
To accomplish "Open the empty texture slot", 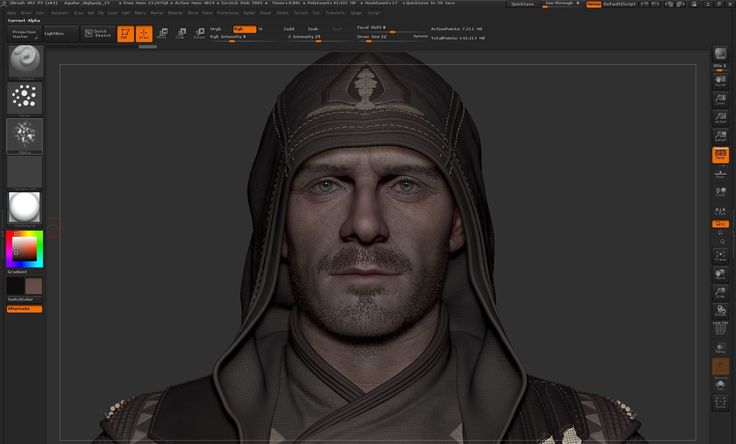I will pyautogui.click(x=24, y=172).
